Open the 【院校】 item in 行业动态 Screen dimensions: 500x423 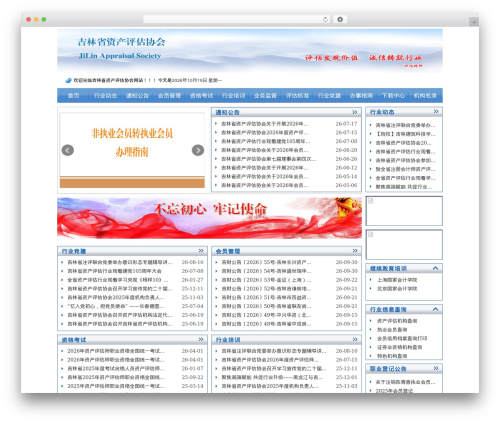coord(405,134)
